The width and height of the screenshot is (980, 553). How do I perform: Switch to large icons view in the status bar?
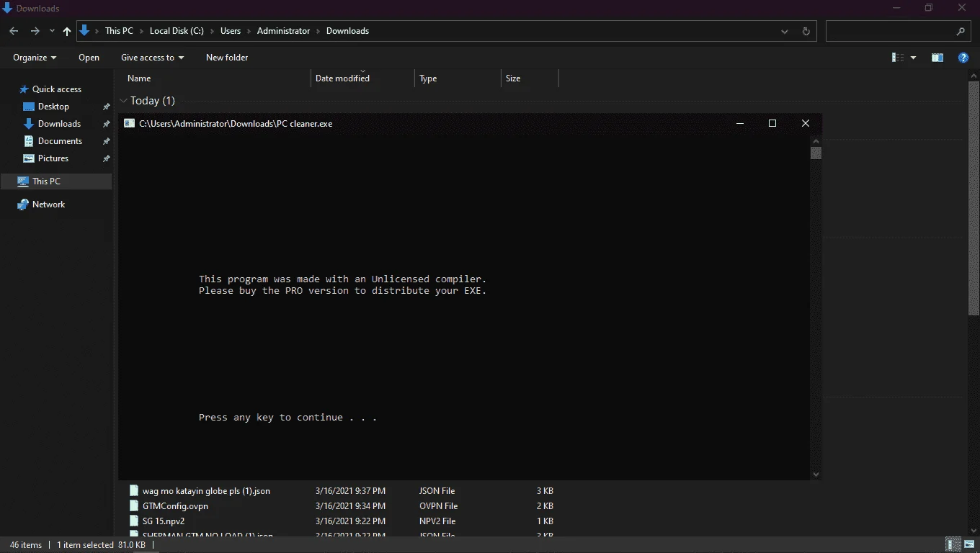point(969,544)
